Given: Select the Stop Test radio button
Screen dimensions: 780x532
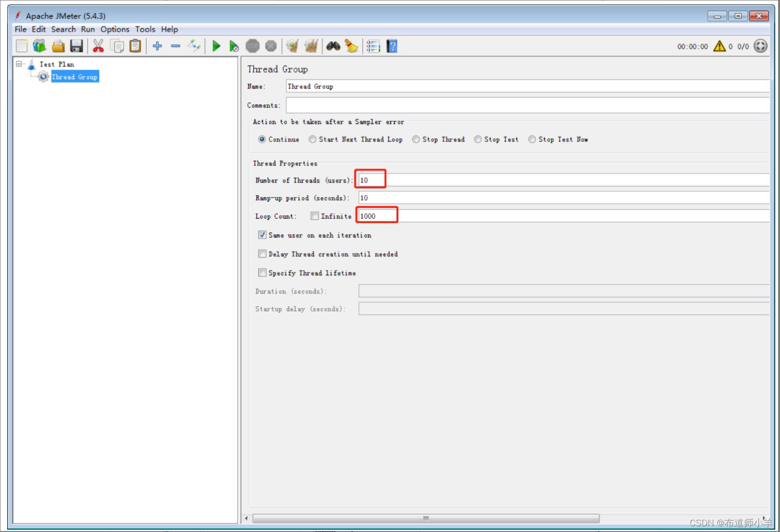Looking at the screenshot, I should (x=478, y=140).
